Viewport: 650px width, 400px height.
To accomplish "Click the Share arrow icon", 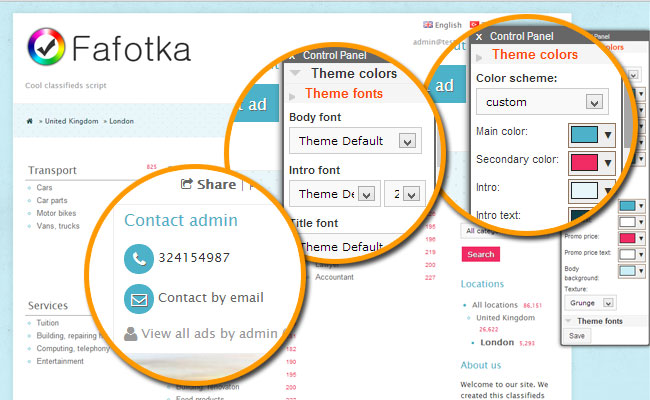I will pyautogui.click(x=187, y=184).
